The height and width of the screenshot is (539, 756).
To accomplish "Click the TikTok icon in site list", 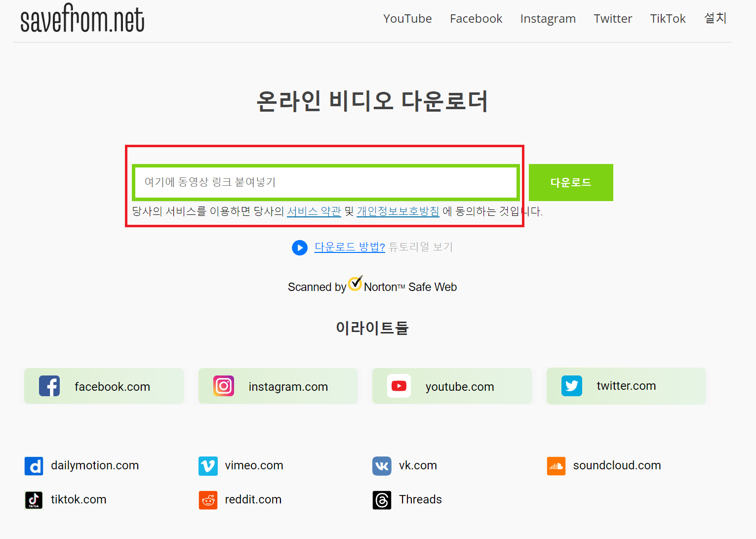I will 34,500.
